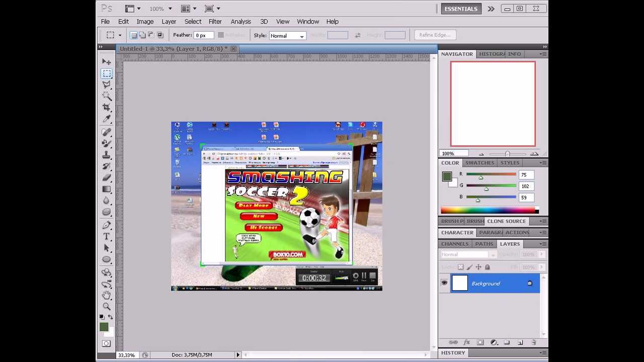Viewport: 644px width, 362px height.
Task: Expand more workspaces chevron
Action: (x=491, y=9)
